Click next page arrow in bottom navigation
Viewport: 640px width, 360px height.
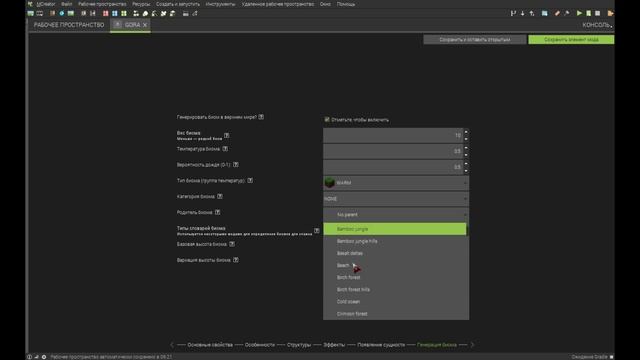[472, 345]
